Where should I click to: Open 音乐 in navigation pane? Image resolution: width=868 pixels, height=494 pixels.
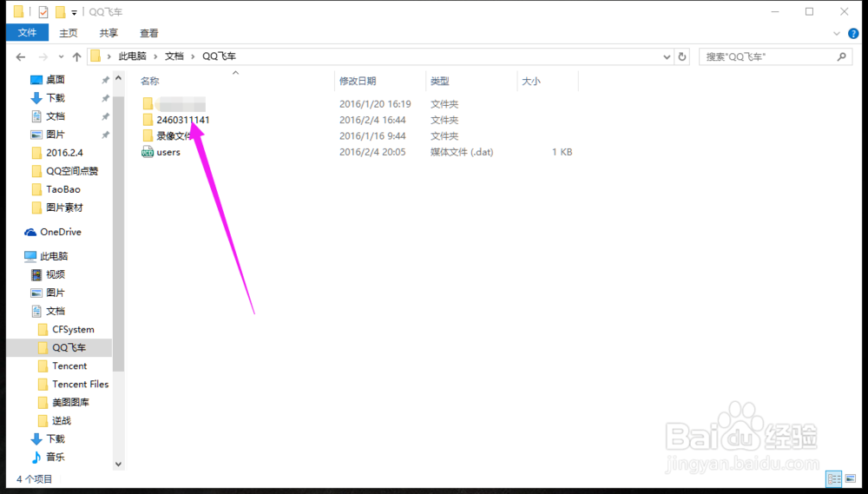click(56, 458)
